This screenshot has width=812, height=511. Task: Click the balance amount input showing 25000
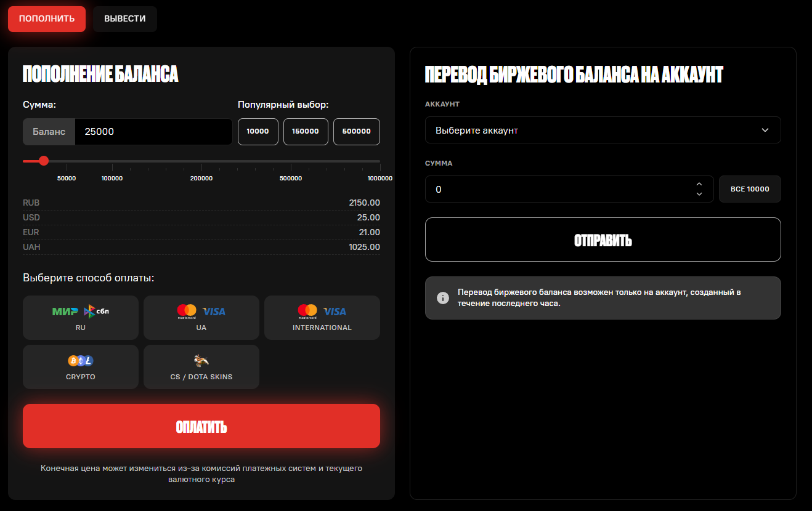tap(153, 132)
